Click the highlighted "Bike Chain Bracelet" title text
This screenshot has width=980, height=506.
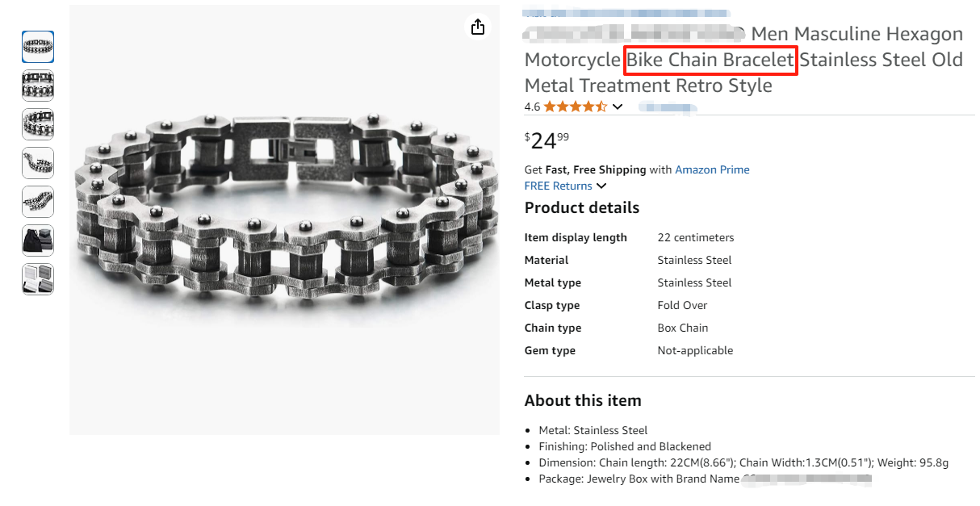711,60
